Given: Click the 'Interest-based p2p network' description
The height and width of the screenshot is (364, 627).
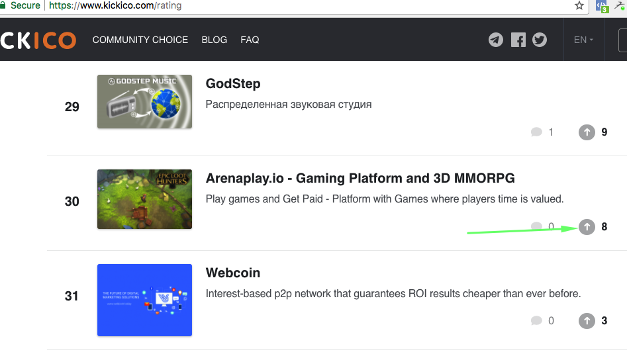Looking at the screenshot, I should (393, 294).
